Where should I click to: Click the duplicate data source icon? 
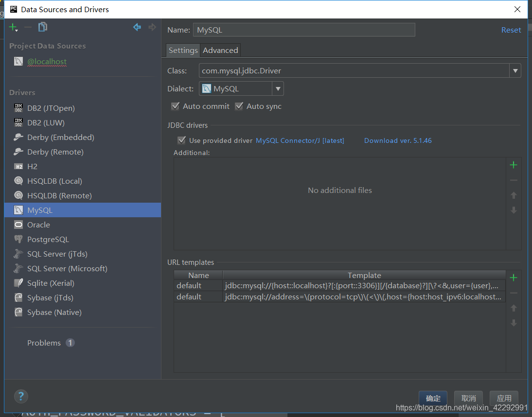tap(42, 27)
